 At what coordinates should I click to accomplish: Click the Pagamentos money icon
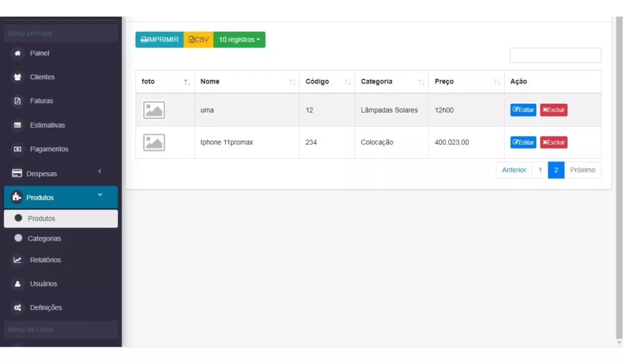(x=18, y=149)
